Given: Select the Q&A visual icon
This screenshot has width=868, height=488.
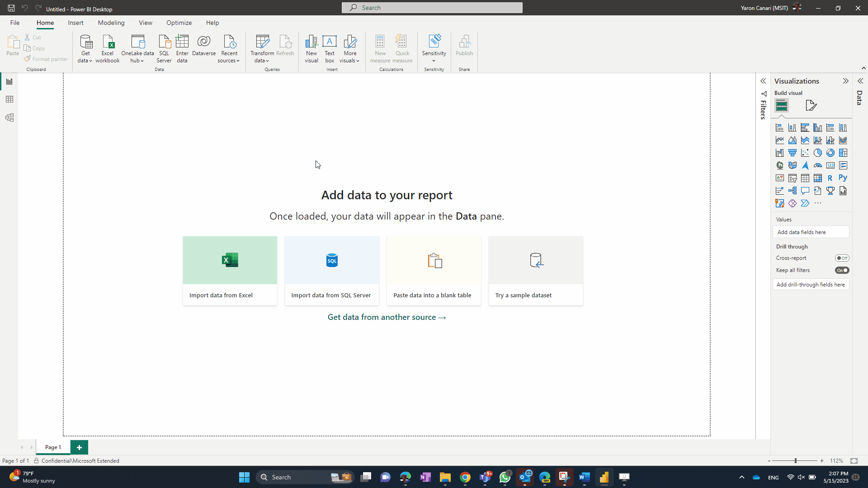Looking at the screenshot, I should coord(805,191).
